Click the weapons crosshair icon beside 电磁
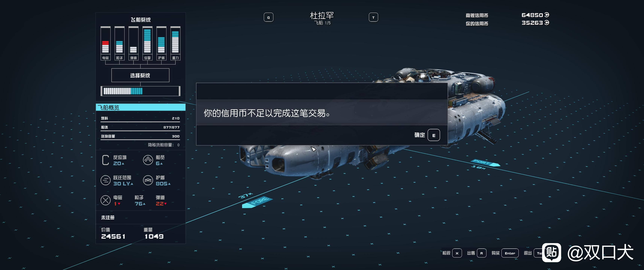This screenshot has width=644, height=270. coord(106,200)
